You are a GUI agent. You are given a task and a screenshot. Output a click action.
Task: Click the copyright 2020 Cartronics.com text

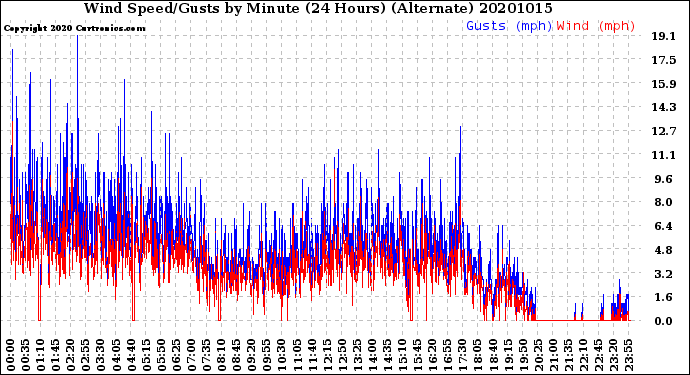point(75,28)
